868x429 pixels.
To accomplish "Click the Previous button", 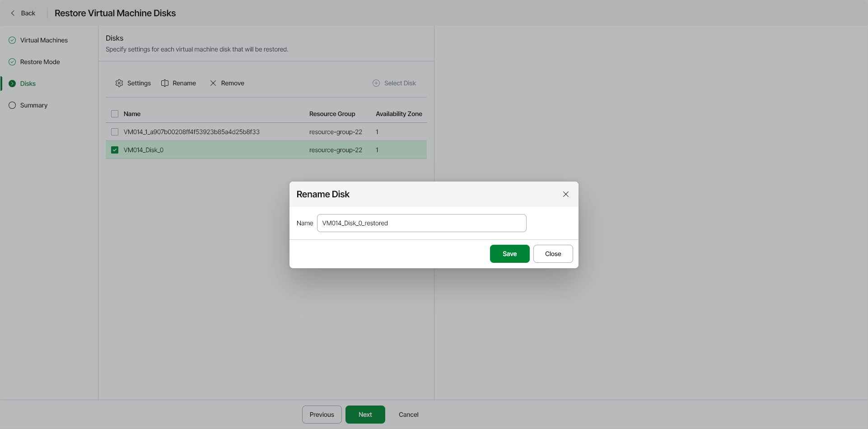I will click(x=322, y=414).
